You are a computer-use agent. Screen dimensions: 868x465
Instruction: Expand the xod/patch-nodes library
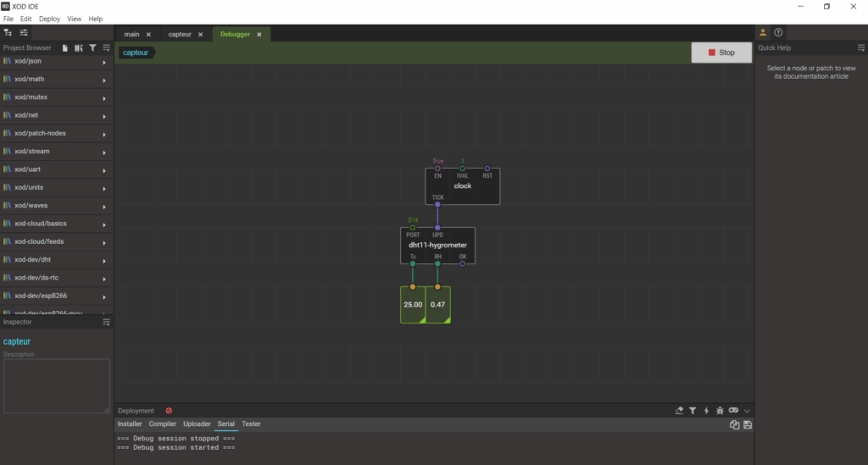[104, 135]
